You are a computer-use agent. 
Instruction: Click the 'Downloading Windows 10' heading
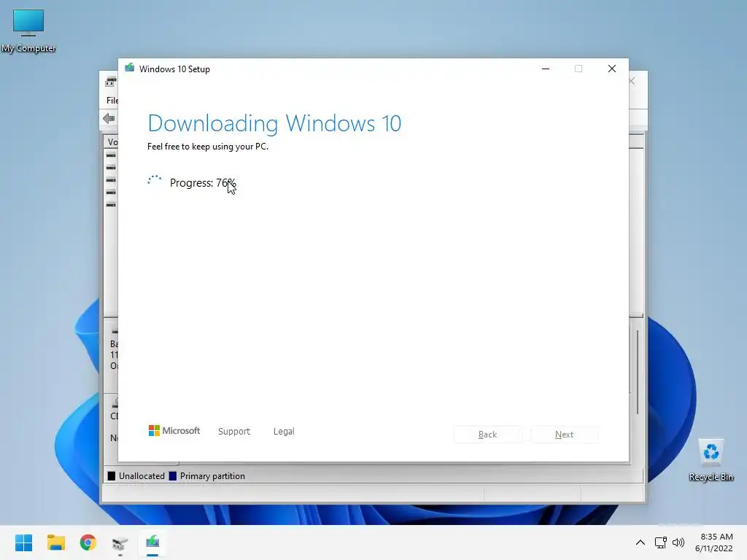pyautogui.click(x=274, y=123)
